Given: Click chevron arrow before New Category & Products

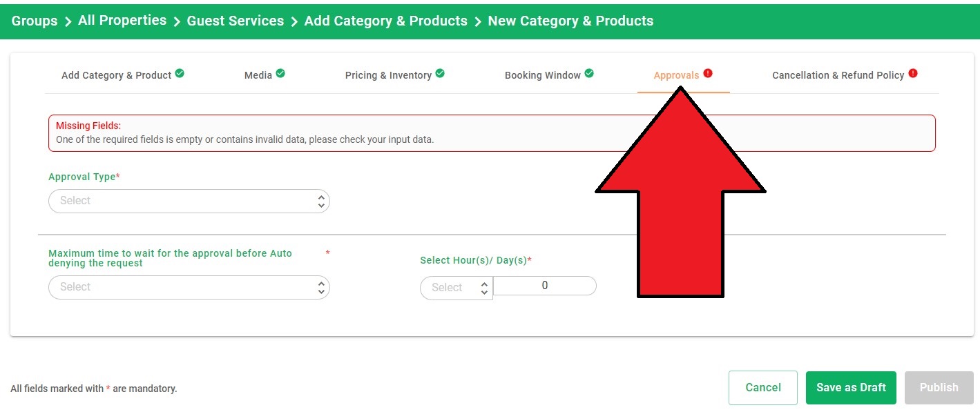Looking at the screenshot, I should point(478,22).
